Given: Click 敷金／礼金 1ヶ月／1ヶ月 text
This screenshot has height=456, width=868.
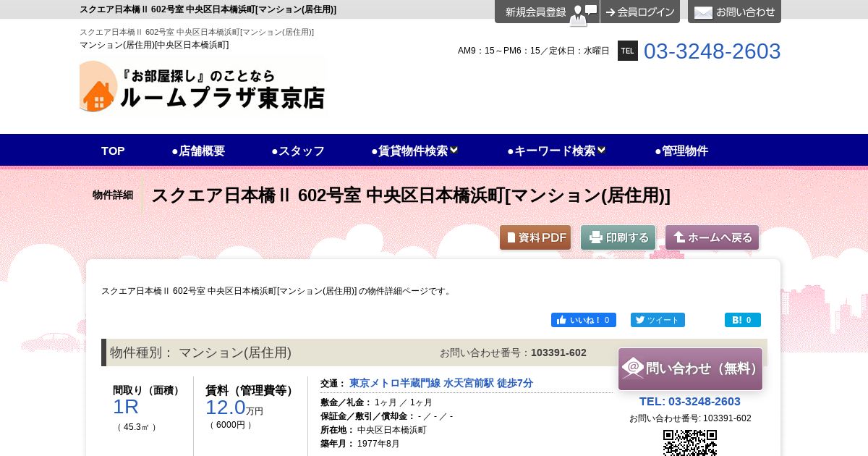Looking at the screenshot, I should pos(376,402).
